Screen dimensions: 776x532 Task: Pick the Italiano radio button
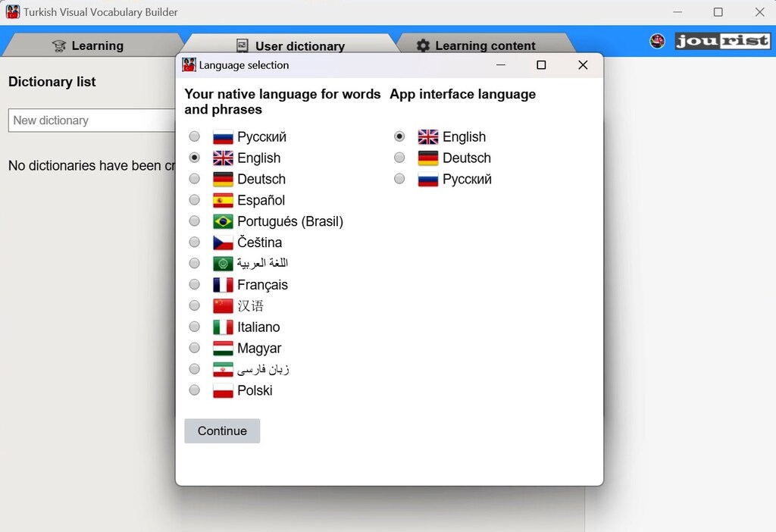(195, 327)
